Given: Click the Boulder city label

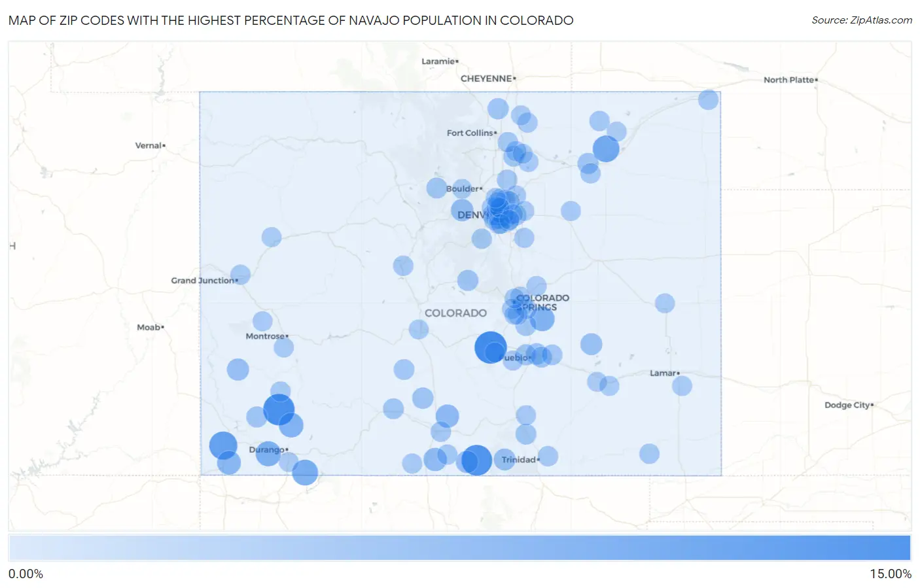Looking at the screenshot, I should point(464,189).
